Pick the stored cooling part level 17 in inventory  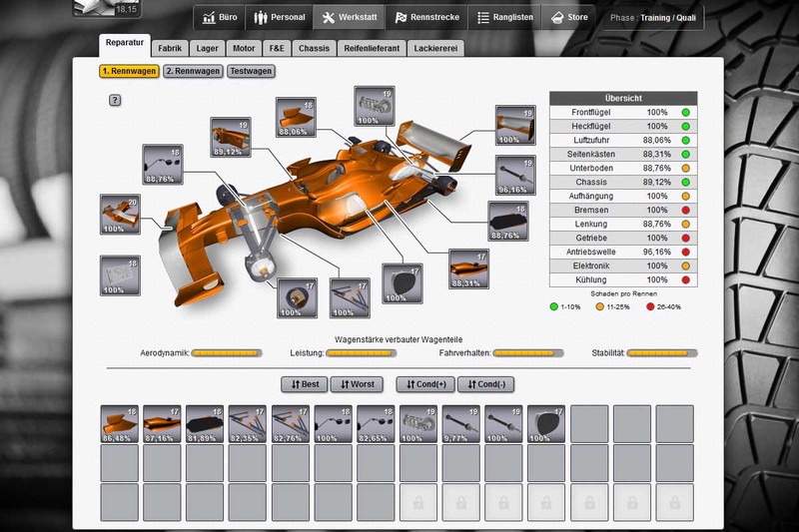tap(546, 424)
